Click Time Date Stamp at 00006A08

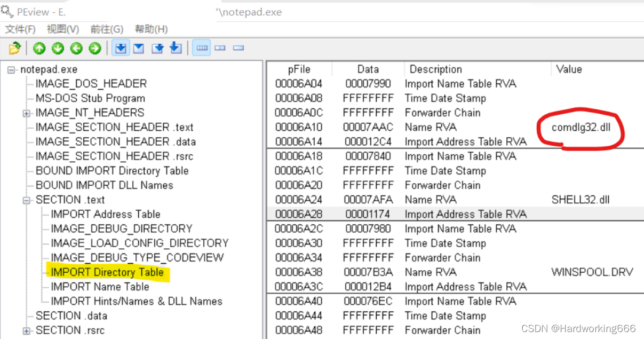(x=446, y=98)
